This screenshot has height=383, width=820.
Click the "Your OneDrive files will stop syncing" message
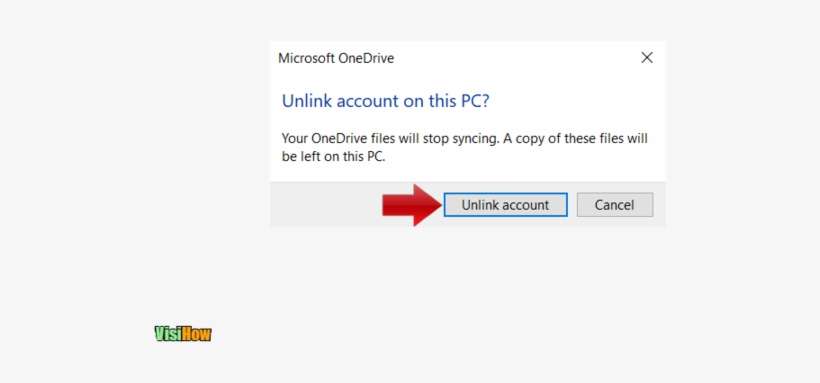coord(464,147)
